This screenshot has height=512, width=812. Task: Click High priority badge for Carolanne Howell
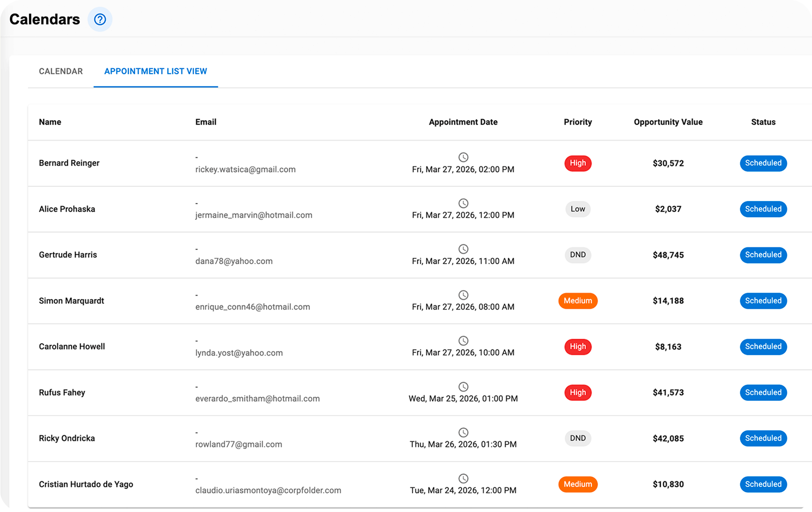pos(578,347)
